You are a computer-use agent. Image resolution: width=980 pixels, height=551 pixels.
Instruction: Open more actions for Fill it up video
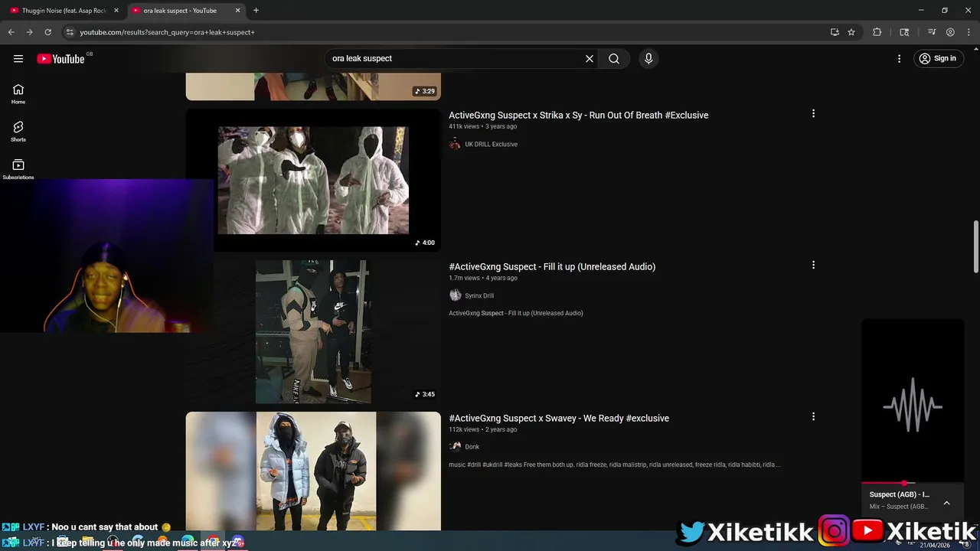click(813, 265)
